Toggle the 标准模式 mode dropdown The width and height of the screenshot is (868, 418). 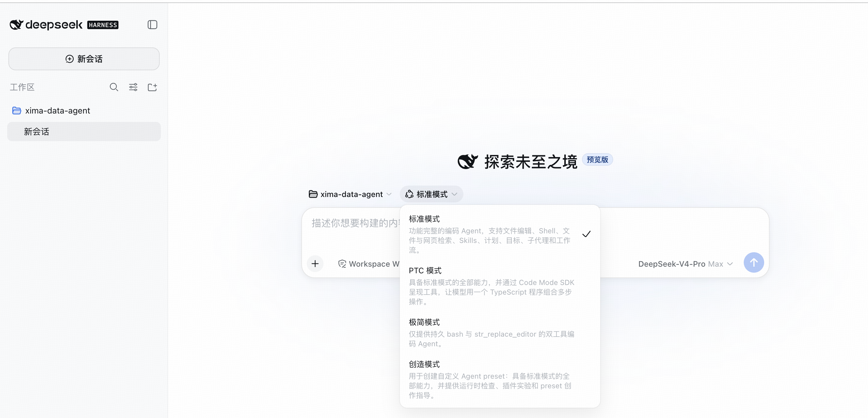[431, 194]
